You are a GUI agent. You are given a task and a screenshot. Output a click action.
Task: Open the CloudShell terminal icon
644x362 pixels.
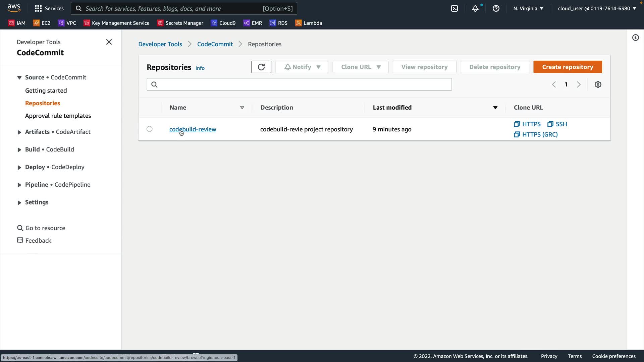click(x=454, y=8)
